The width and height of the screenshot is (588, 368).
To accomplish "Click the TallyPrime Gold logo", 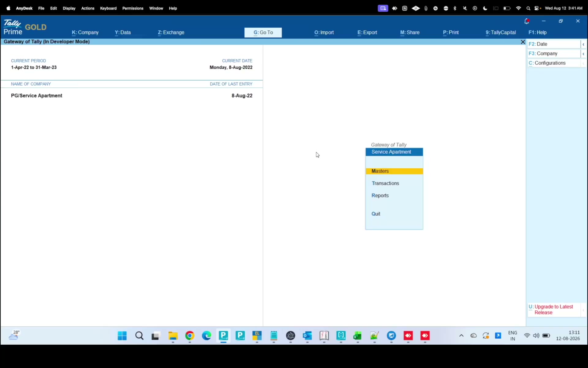I will click(x=25, y=27).
